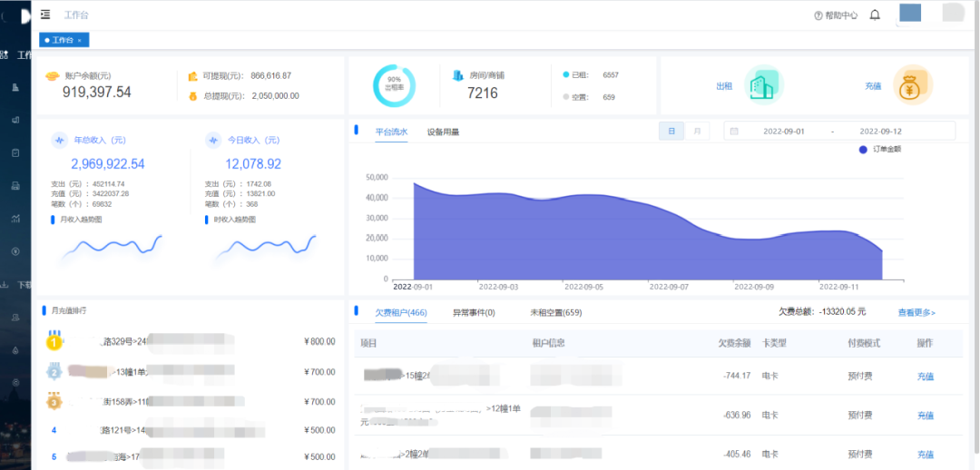Collapse the sidebar with the hamburger icon
Screen dimensions: 980x470
(x=45, y=15)
